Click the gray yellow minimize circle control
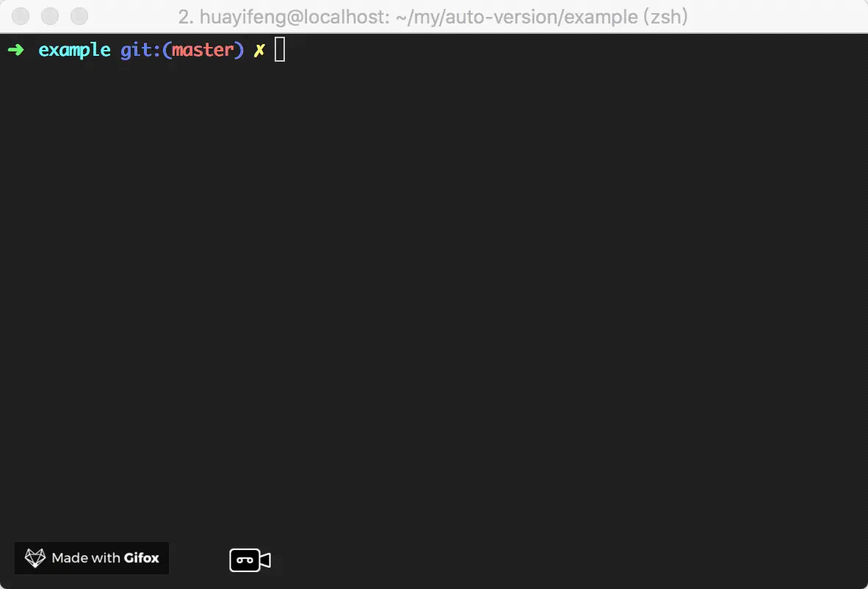 [x=50, y=16]
